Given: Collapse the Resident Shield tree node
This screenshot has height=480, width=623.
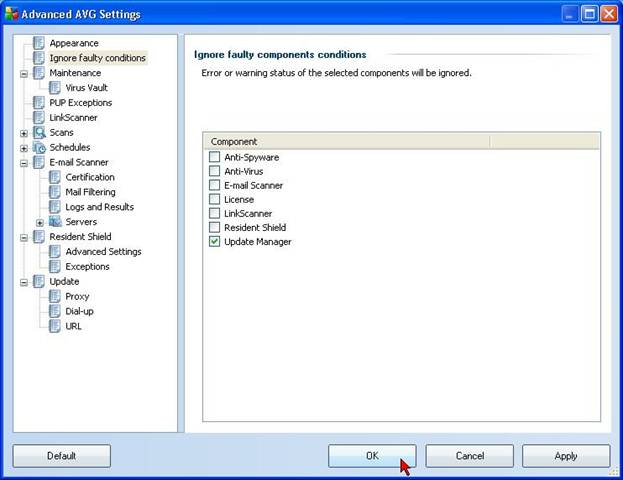Looking at the screenshot, I should (x=24, y=238).
